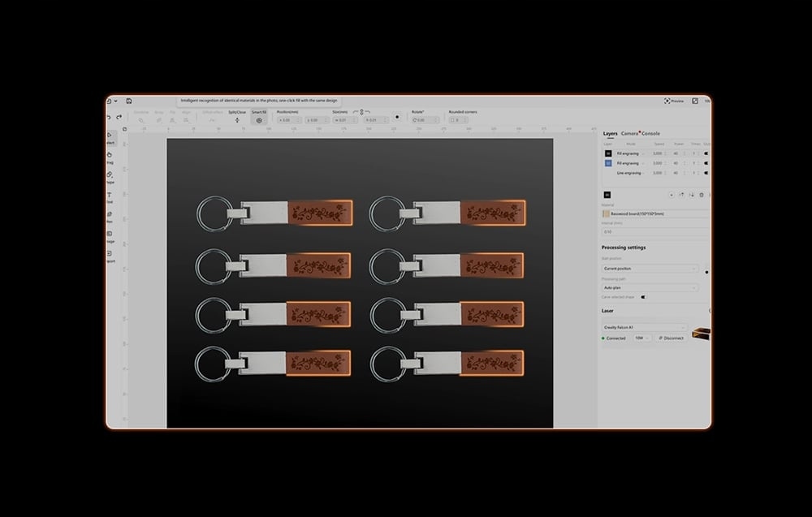Pick the Image tool in the left sidebar

coord(110,235)
